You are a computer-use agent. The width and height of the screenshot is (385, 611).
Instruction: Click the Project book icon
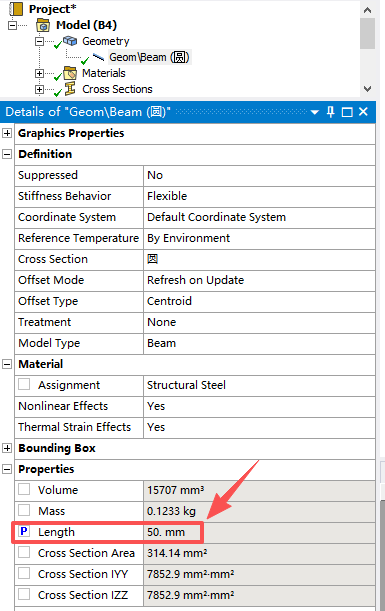point(16,8)
